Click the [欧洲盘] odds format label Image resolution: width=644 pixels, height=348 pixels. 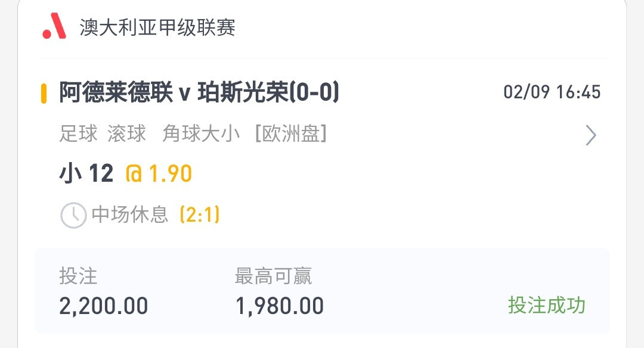[x=291, y=133]
